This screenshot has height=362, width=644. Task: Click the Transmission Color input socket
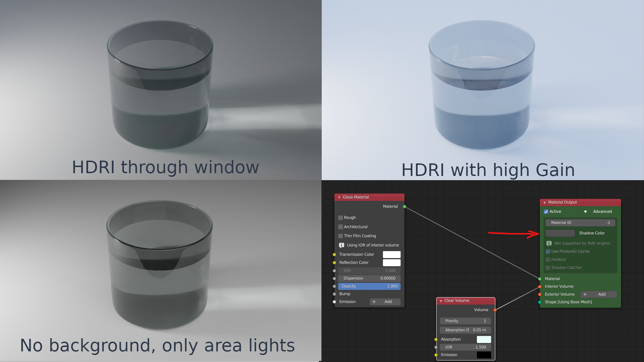pyautogui.click(x=334, y=254)
